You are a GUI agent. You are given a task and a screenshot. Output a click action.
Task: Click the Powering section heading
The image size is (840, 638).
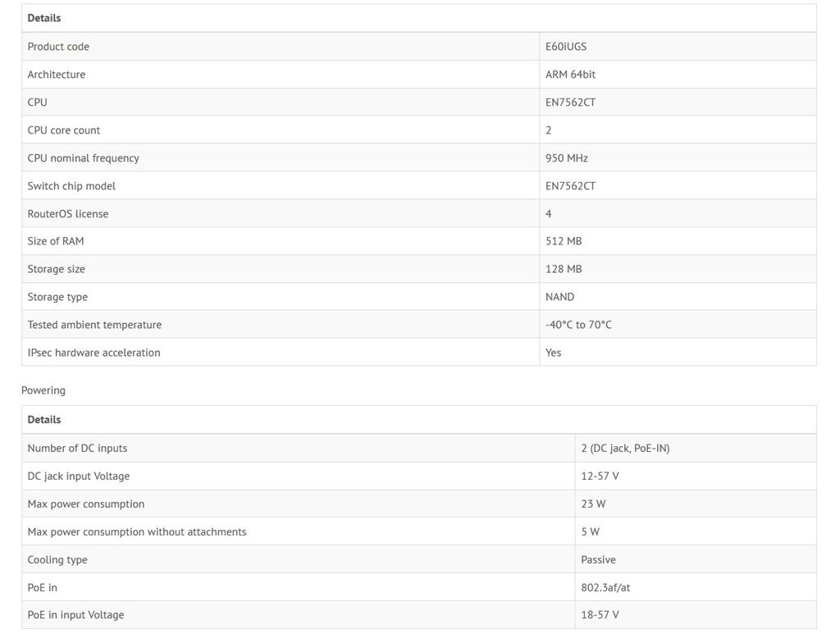point(43,390)
